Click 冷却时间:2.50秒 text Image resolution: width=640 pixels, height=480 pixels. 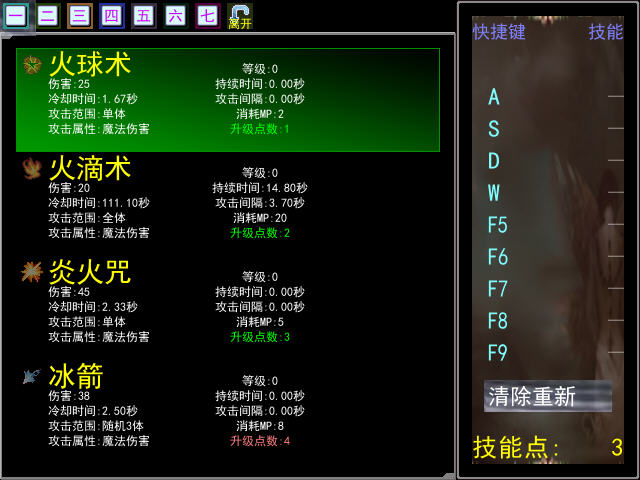point(93,411)
